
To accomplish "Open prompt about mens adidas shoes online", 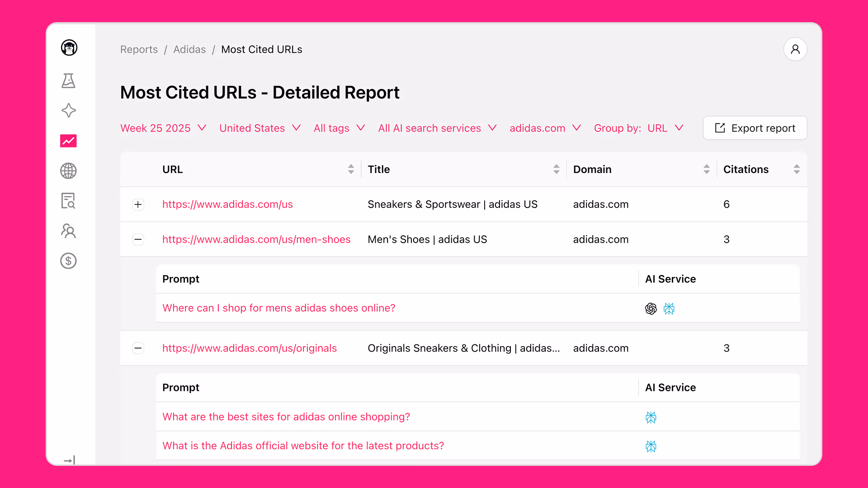I will 279,308.
